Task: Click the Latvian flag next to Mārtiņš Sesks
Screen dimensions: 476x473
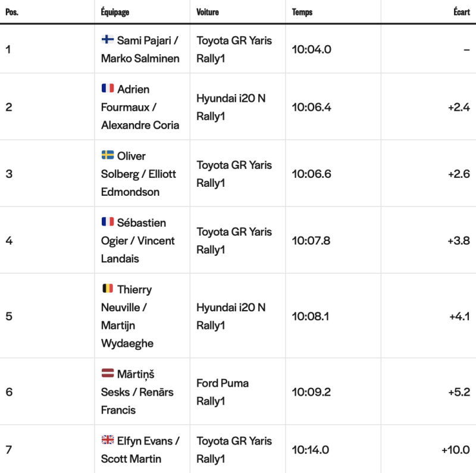Action: click(x=108, y=373)
